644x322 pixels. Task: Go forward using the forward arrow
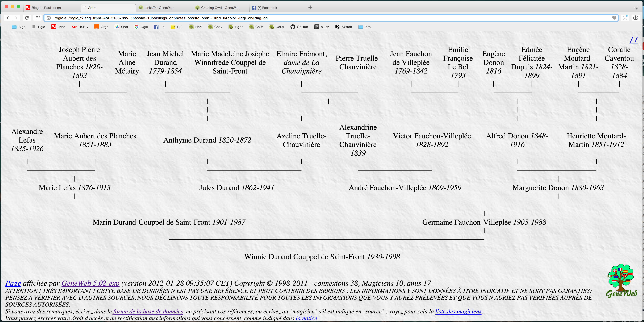pos(16,18)
